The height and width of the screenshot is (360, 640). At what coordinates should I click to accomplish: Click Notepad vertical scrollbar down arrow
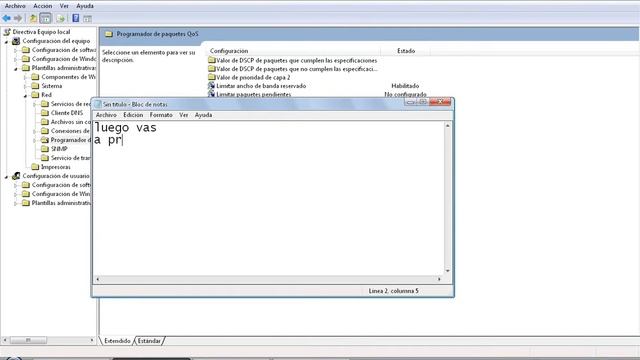[448, 271]
